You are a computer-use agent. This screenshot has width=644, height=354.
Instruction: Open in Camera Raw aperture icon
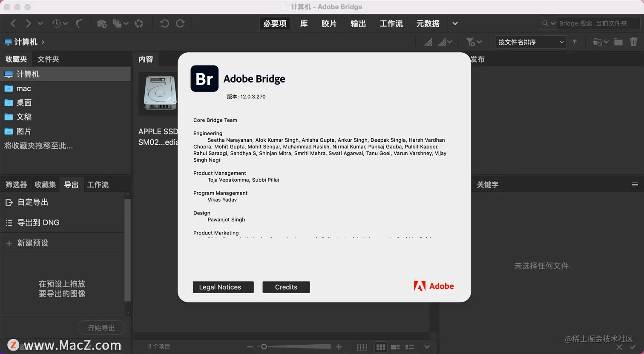[139, 23]
